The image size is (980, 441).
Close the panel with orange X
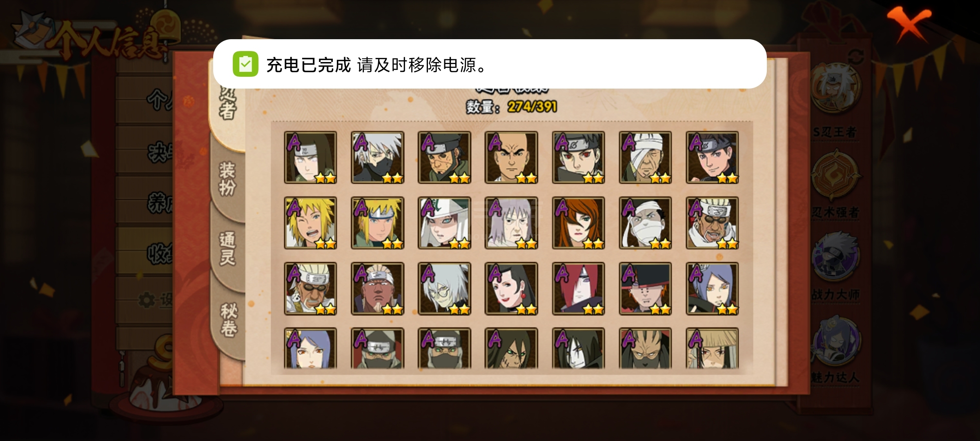point(909,24)
